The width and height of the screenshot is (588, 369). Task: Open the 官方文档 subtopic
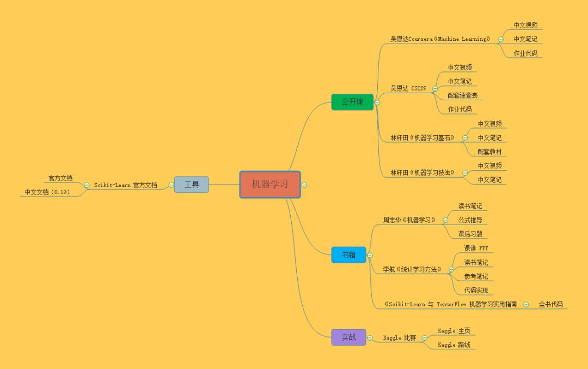(x=60, y=178)
